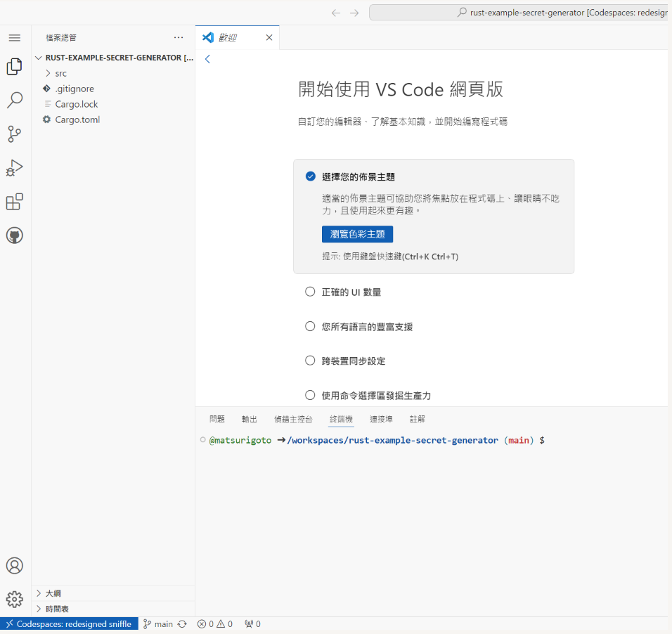The image size is (672, 634).
Task: Switch to the 偵錯主控台 debug console tab
Action: coord(293,419)
